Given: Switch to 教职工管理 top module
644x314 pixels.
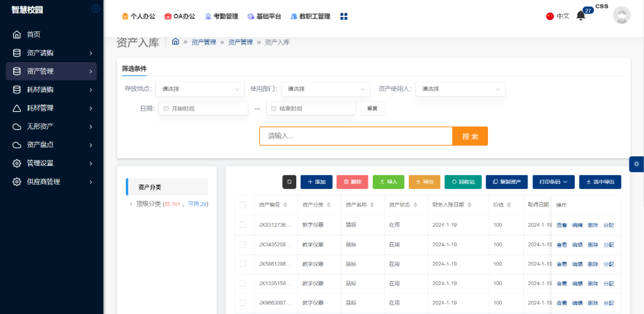Looking at the screenshot, I should pyautogui.click(x=310, y=16).
